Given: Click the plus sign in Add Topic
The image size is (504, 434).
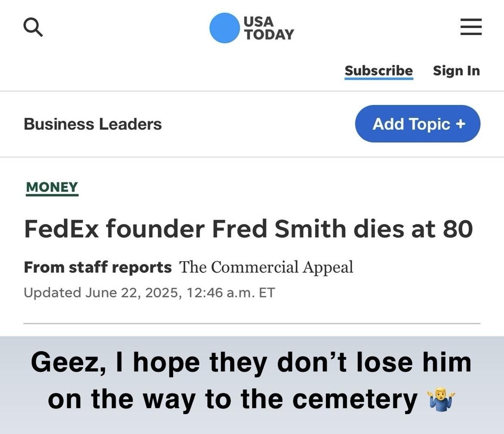Looking at the screenshot, I should point(460,124).
